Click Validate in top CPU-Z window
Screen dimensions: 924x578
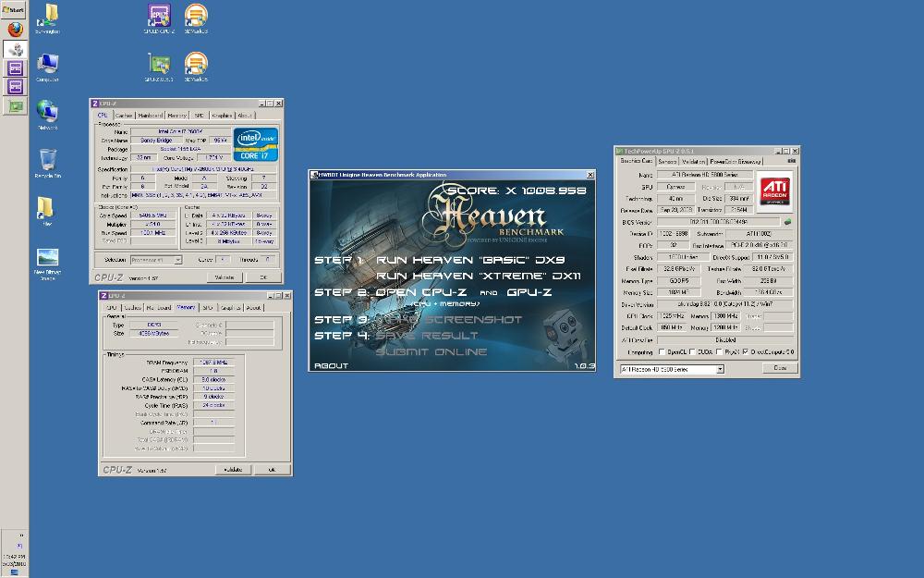tap(224, 277)
